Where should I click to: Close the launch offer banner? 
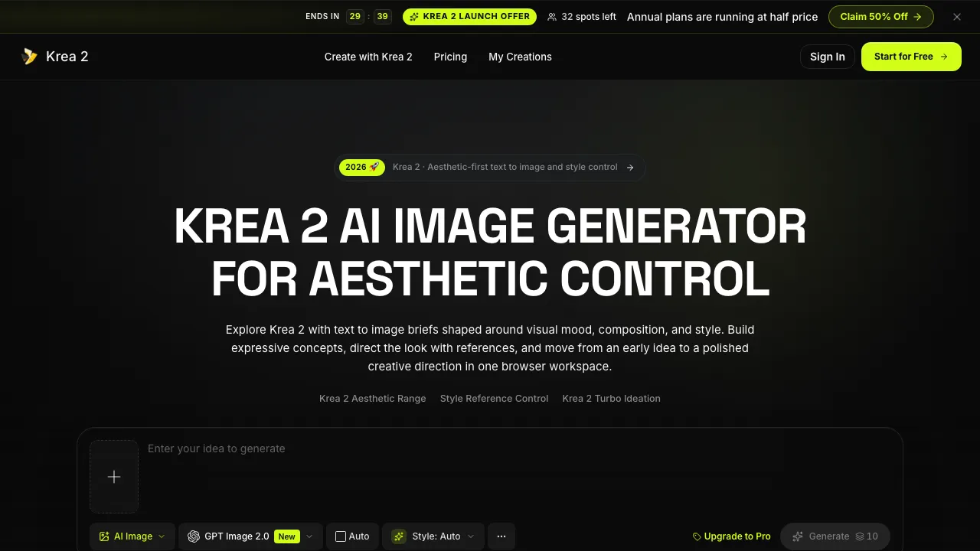(957, 17)
